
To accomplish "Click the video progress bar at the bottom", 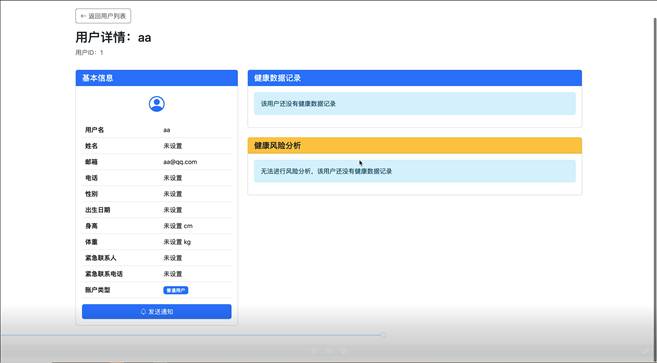I will pos(193,335).
